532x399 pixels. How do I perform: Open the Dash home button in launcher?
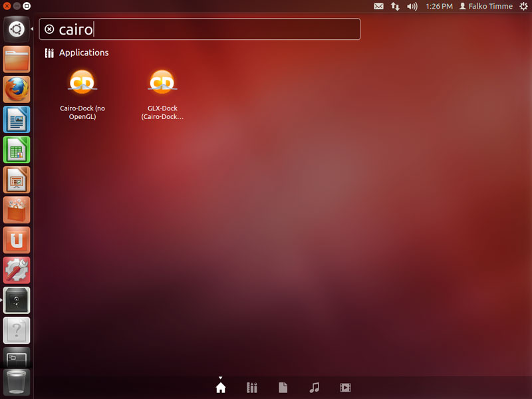click(16, 29)
